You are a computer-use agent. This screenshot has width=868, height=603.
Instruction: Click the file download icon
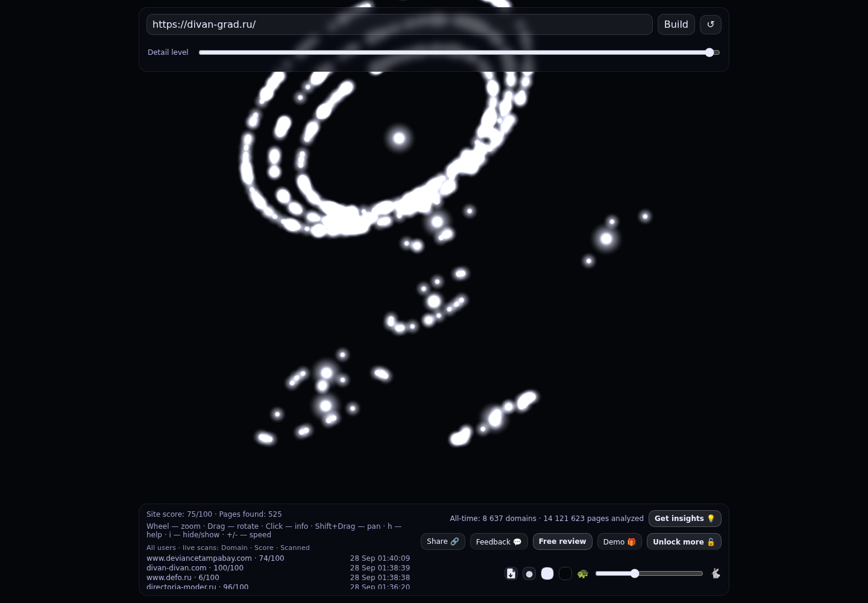click(511, 573)
